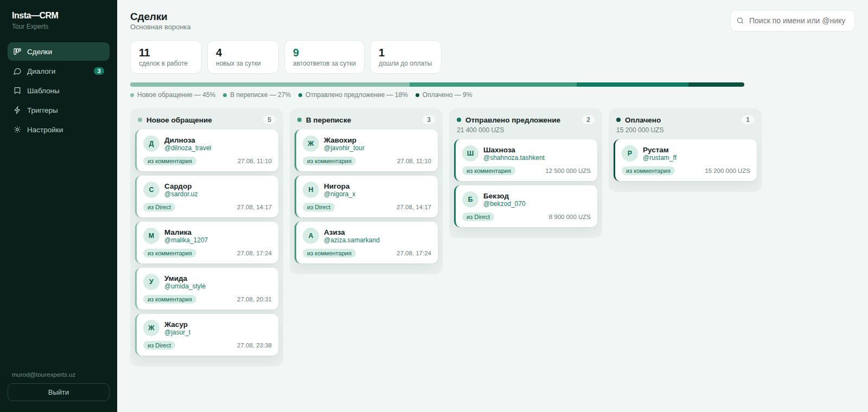Click Умида's avatar letter У
This screenshot has width=868, height=412.
(151, 282)
